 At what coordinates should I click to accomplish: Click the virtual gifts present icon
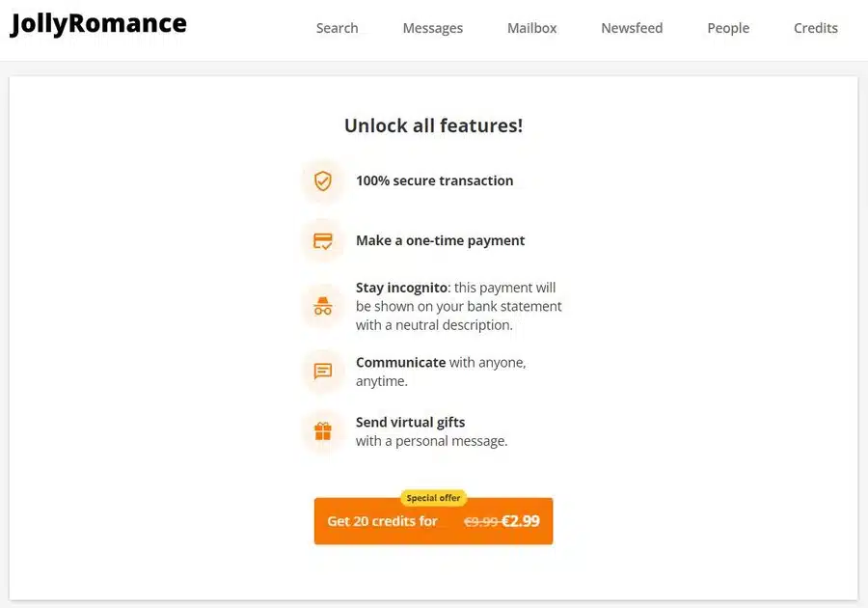(323, 430)
